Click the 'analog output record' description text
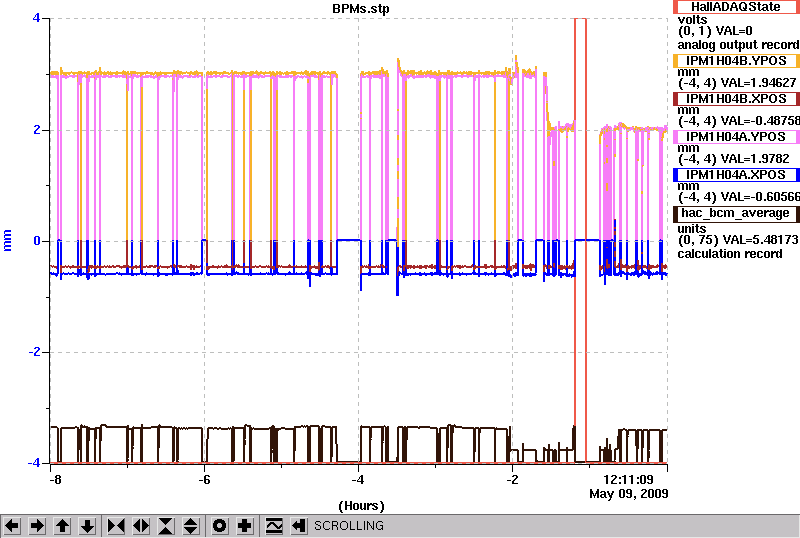The width and height of the screenshot is (800, 538). [x=738, y=45]
